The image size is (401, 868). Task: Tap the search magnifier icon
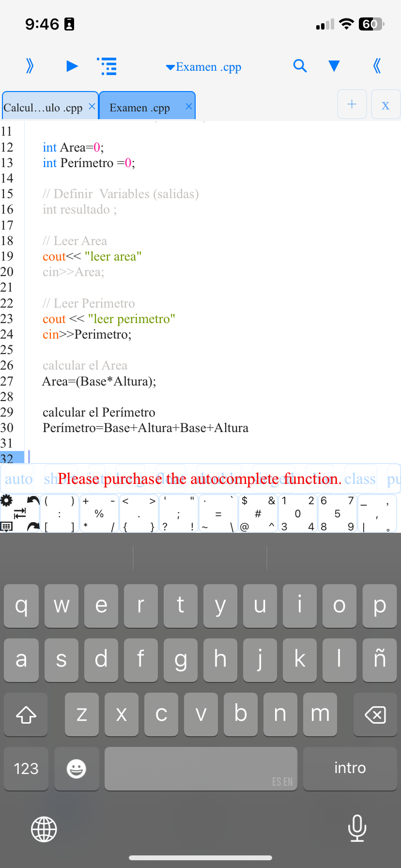pos(300,66)
